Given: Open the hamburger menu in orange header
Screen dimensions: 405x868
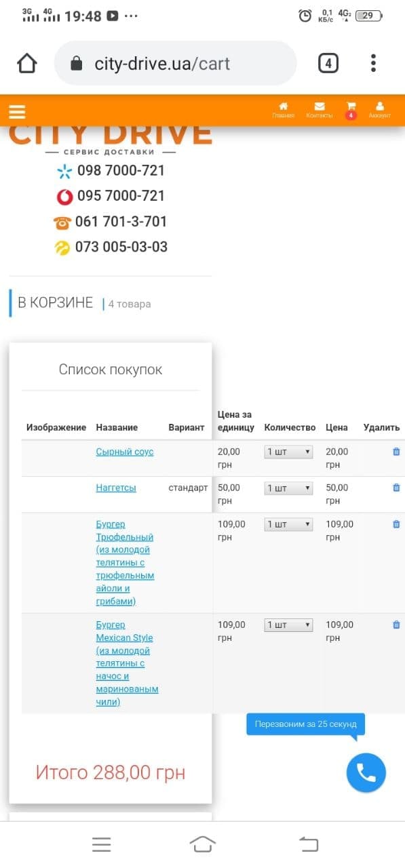Looking at the screenshot, I should click(x=17, y=111).
